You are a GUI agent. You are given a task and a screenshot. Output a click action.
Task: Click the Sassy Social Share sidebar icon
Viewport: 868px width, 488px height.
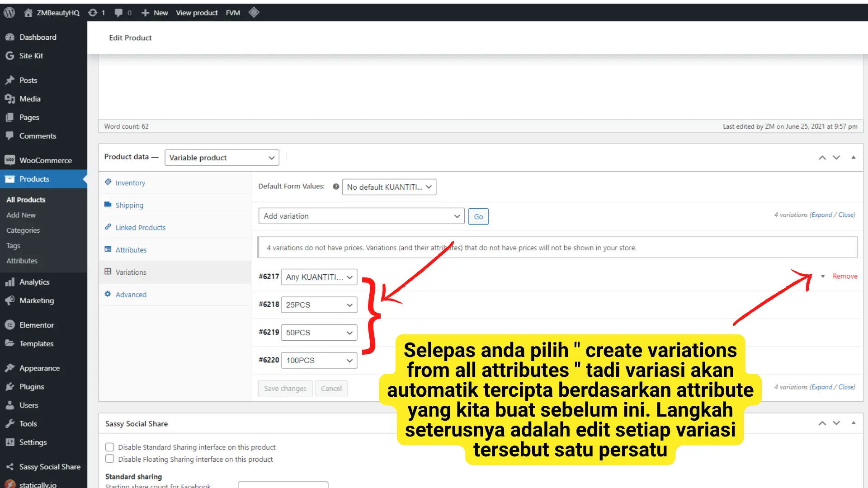(x=10, y=467)
